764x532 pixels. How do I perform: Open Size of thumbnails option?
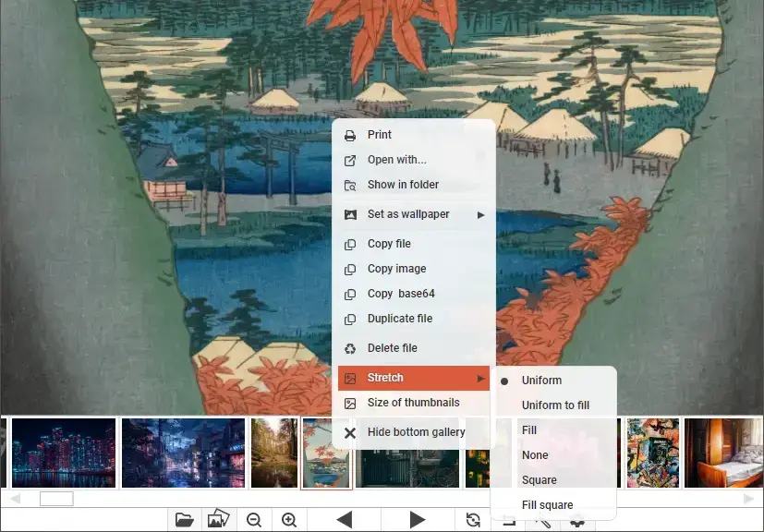tap(413, 403)
